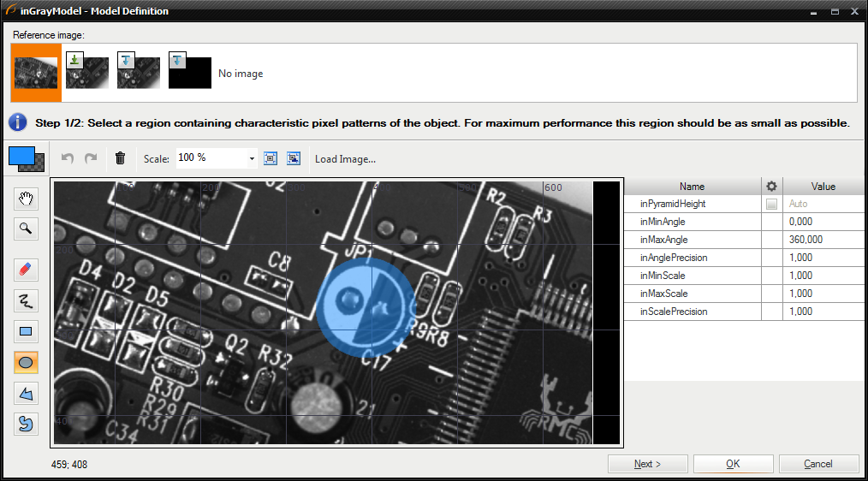
Task: Select the Rectangle region tool
Action: pyautogui.click(x=27, y=331)
